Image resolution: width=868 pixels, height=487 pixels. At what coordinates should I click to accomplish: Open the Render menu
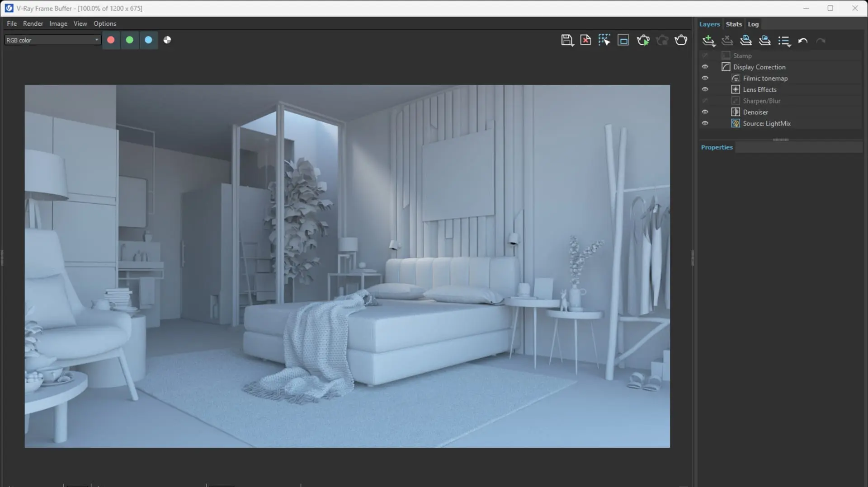tap(33, 23)
